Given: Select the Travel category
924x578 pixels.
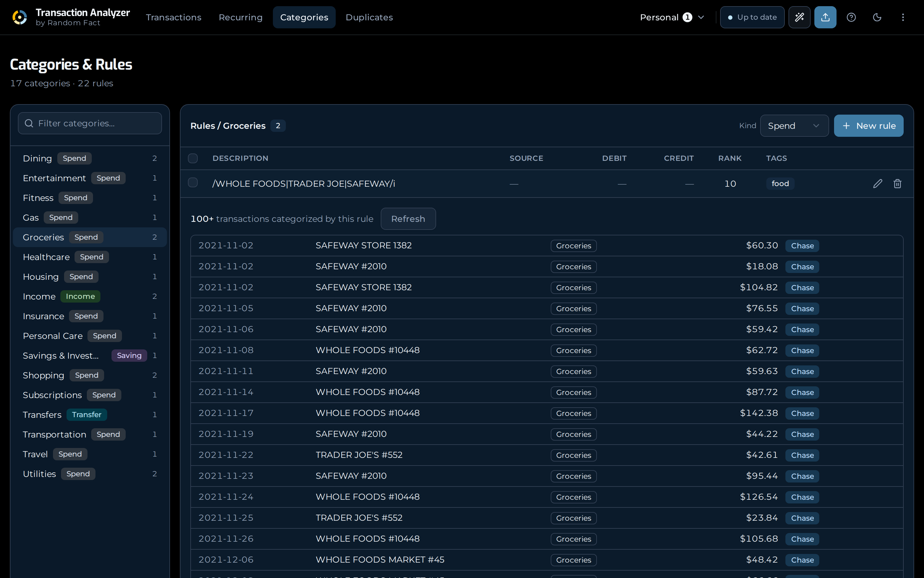Looking at the screenshot, I should point(90,454).
